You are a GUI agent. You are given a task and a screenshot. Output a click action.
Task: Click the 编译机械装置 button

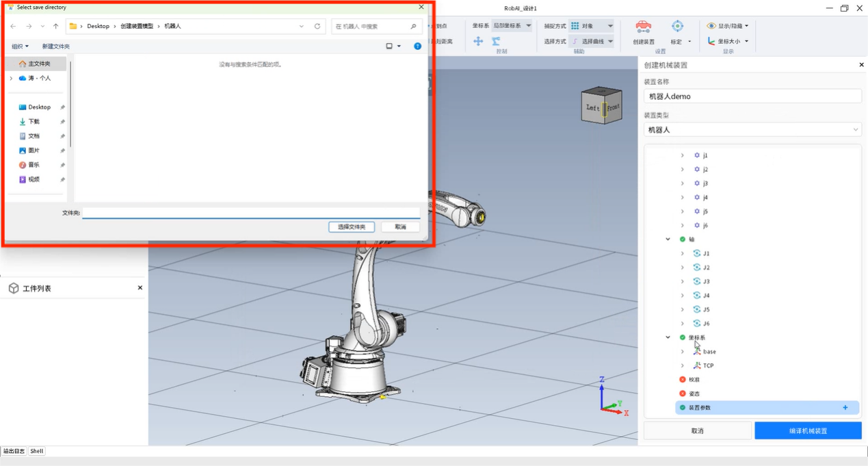pos(808,430)
